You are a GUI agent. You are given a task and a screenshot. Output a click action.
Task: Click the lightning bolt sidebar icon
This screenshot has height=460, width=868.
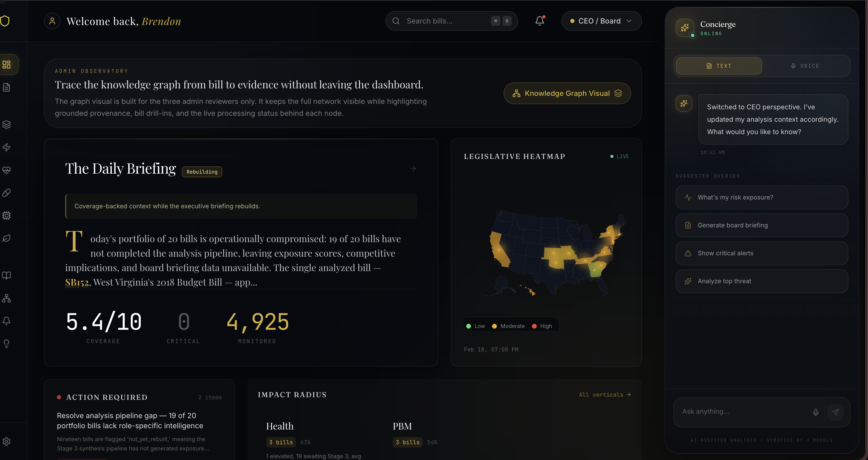(x=7, y=147)
